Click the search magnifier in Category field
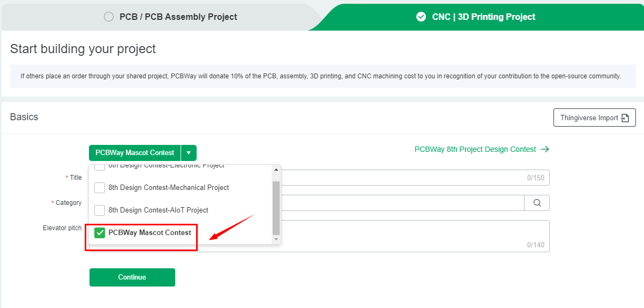Image resolution: width=644 pixels, height=308 pixels. pos(537,203)
